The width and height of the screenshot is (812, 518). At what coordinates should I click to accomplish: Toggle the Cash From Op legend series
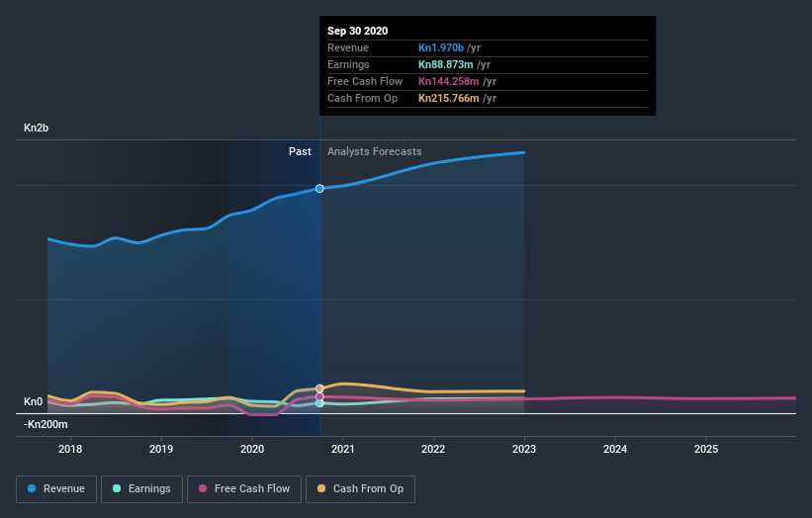click(x=360, y=489)
